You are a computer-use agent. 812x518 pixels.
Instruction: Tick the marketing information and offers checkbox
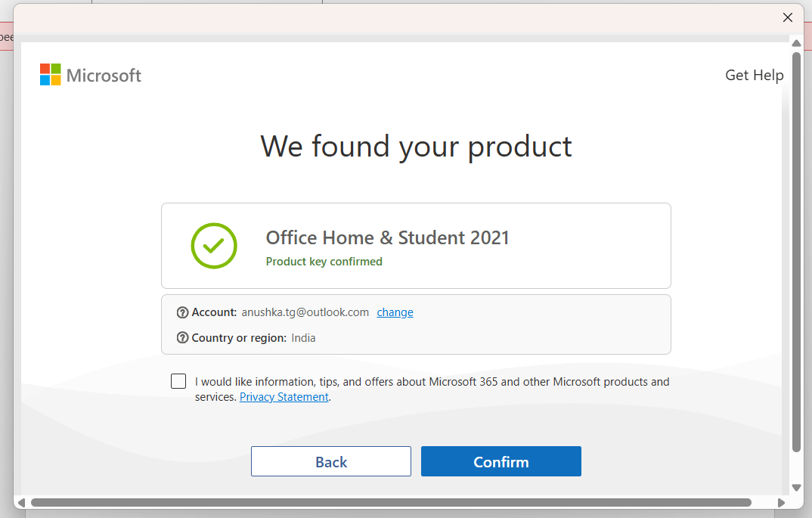178,381
